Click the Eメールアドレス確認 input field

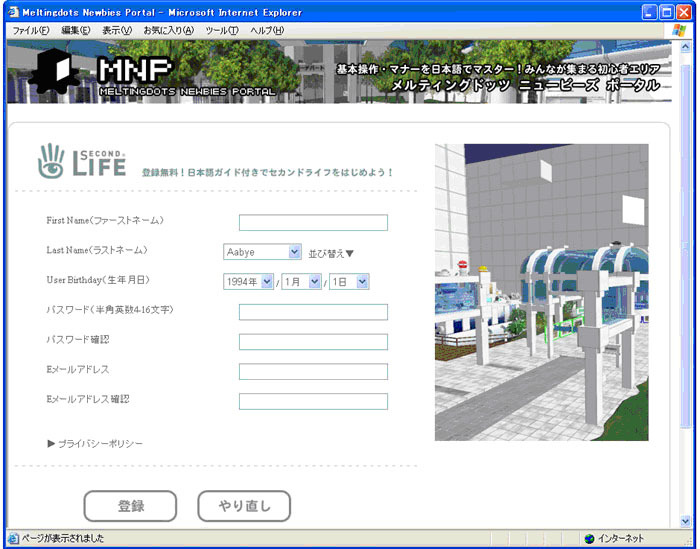click(313, 401)
